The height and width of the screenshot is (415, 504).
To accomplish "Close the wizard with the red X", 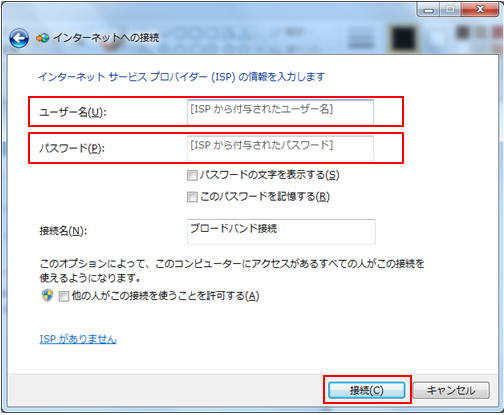I will click(480, 10).
